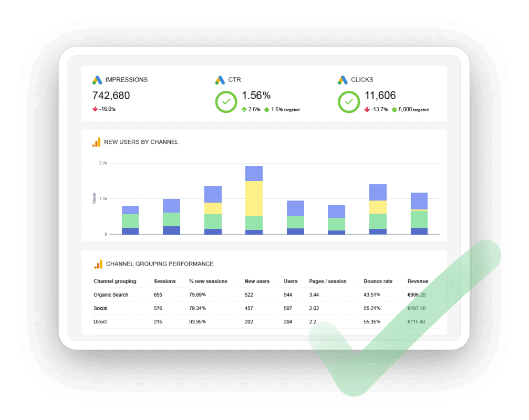Toggle the 1.5% targeted indicator on CTR

pyautogui.click(x=282, y=110)
